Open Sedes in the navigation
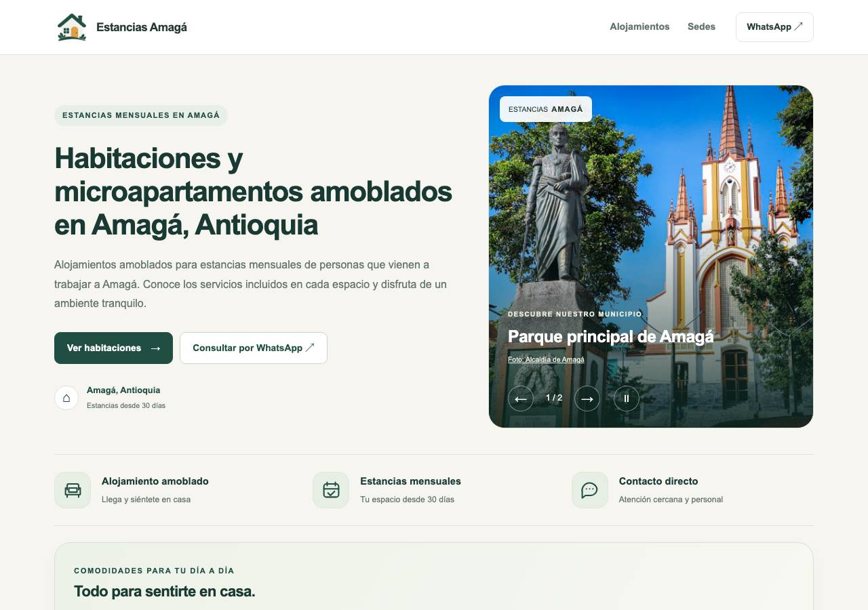 701,27
